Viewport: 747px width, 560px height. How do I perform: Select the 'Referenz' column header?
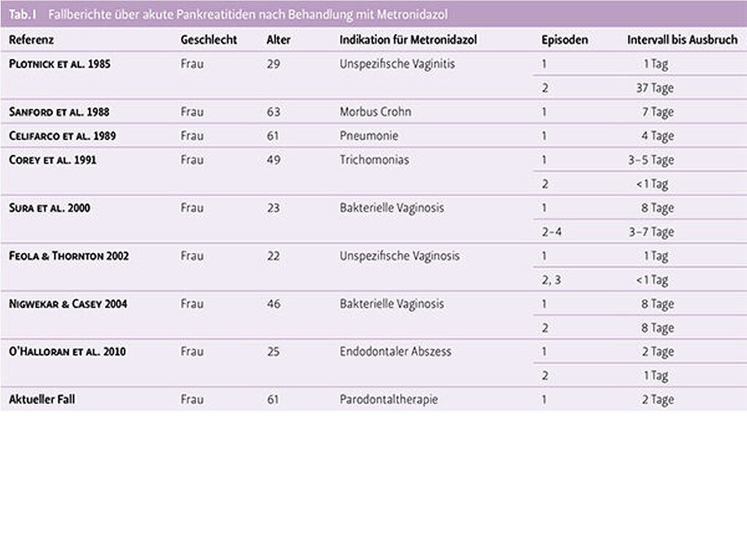coord(31,40)
